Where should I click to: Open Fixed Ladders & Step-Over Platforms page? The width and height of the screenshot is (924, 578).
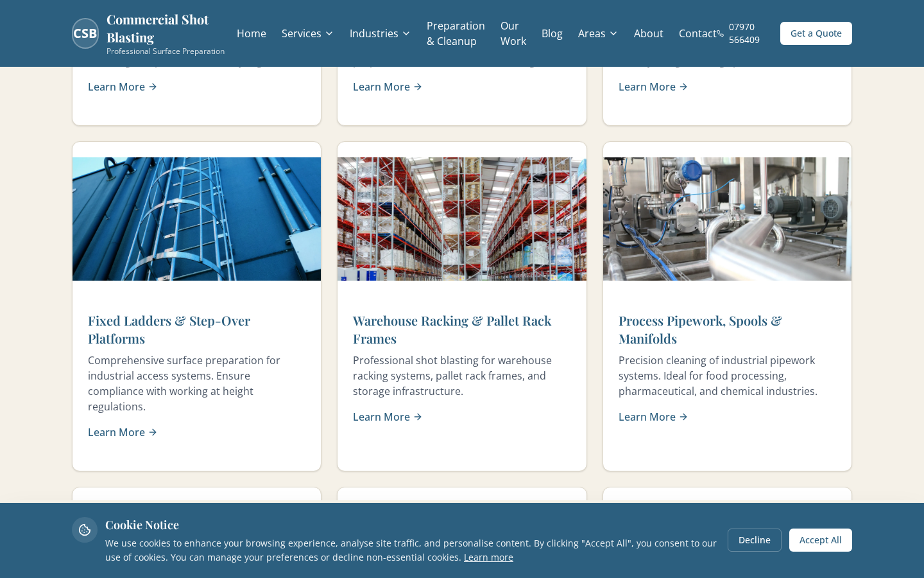pos(169,329)
